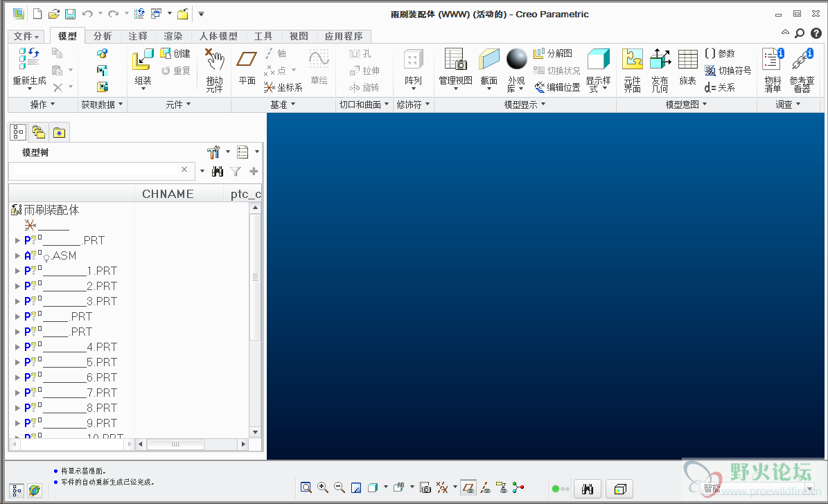
Task: Expand the 1.PRT tree node
Action: click(17, 271)
